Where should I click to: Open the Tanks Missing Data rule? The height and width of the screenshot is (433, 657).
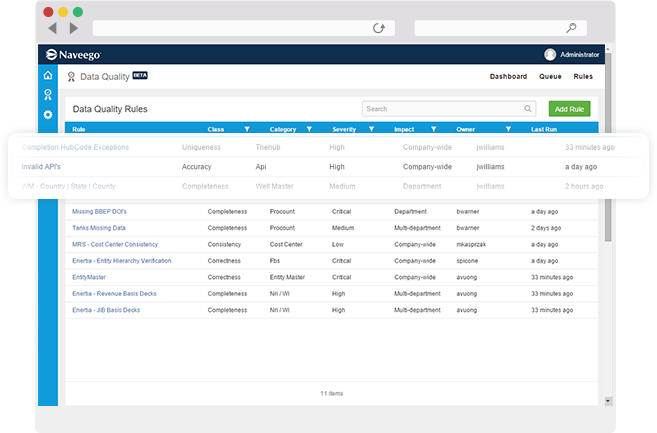[99, 228]
